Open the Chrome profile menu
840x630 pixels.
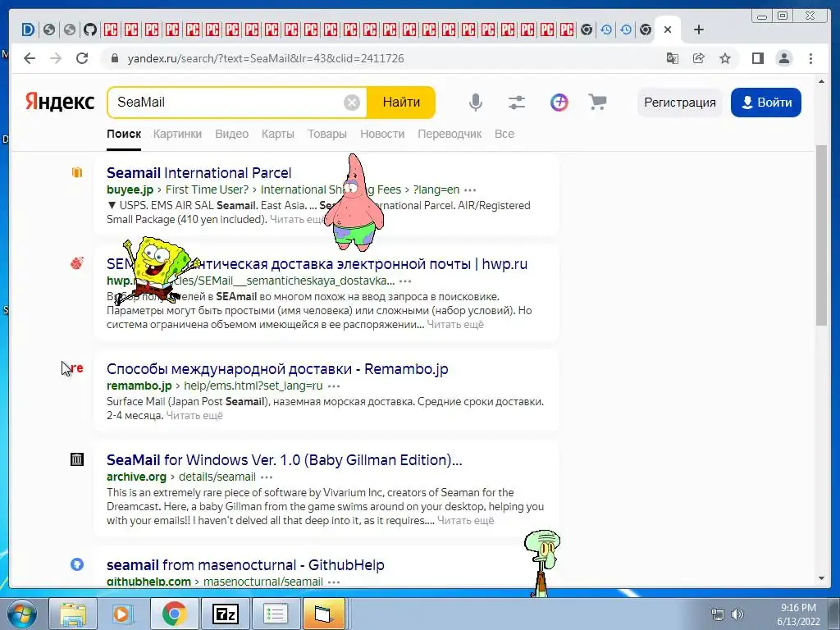point(784,58)
